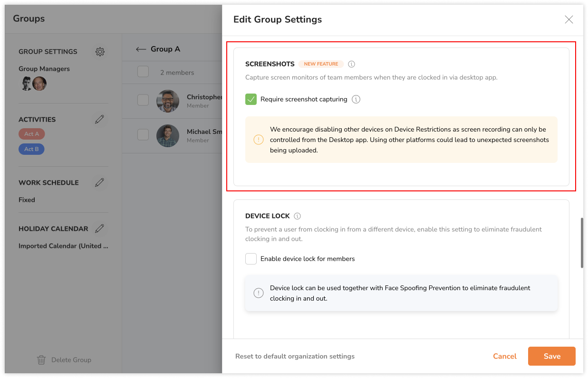This screenshot has width=588, height=378.
Task: Click the Act A activity tag
Action: (x=32, y=134)
